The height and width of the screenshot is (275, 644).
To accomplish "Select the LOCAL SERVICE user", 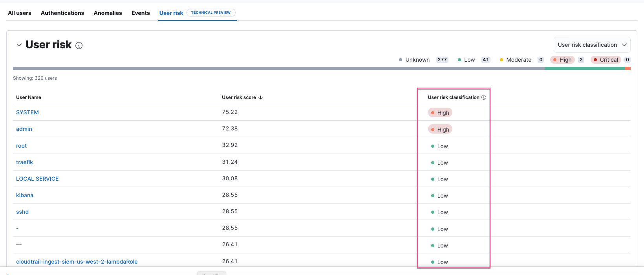I will pos(37,179).
